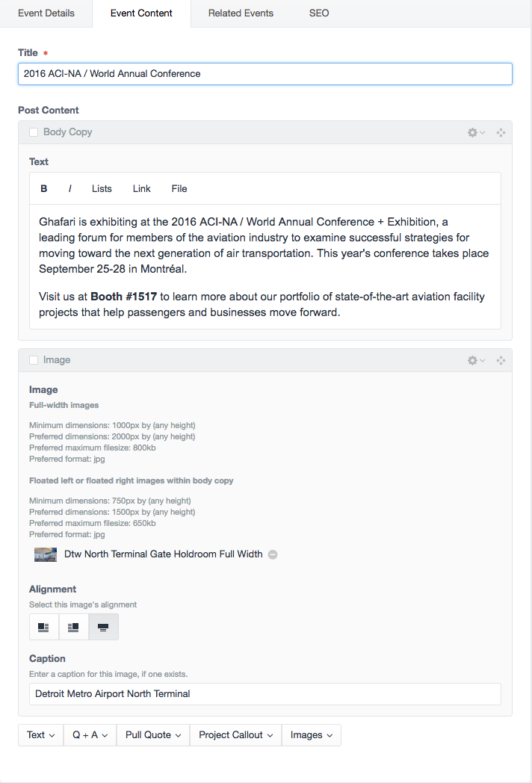Image resolution: width=532 pixels, height=783 pixels.
Task: Expand the Pull Quote dropdown
Action: (x=153, y=735)
